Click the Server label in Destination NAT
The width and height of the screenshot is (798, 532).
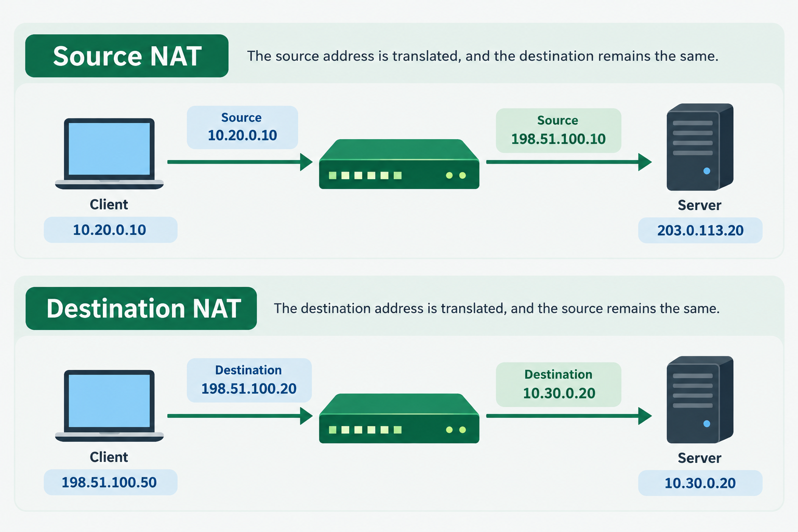(x=699, y=458)
